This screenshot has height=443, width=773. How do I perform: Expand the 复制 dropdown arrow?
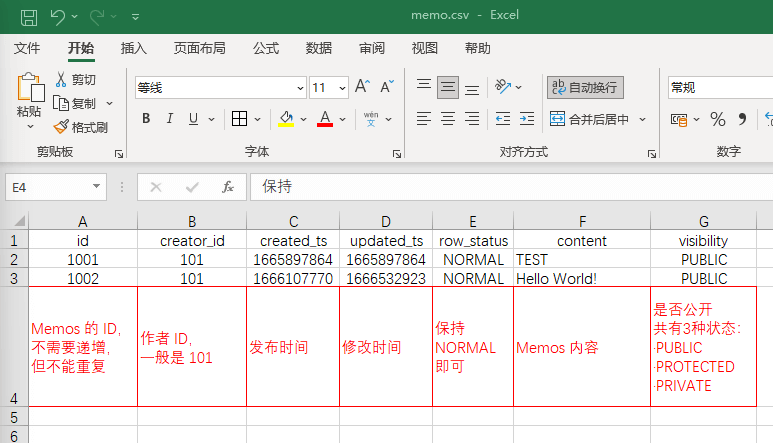109,103
